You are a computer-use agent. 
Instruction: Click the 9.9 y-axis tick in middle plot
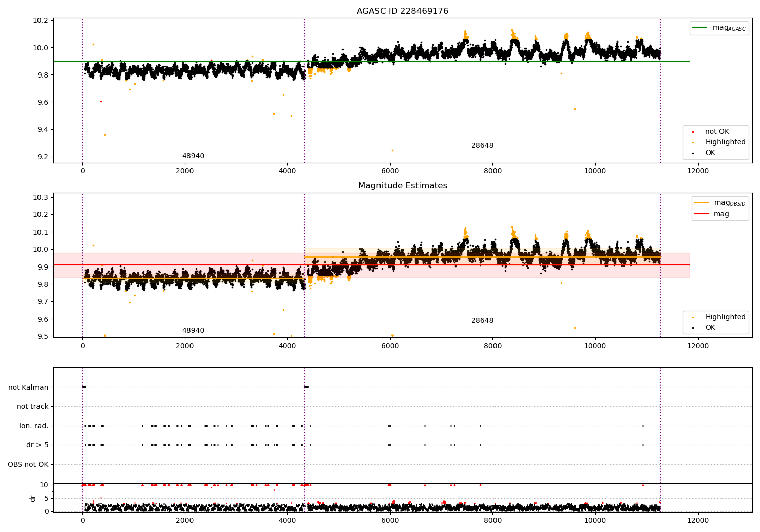point(43,267)
